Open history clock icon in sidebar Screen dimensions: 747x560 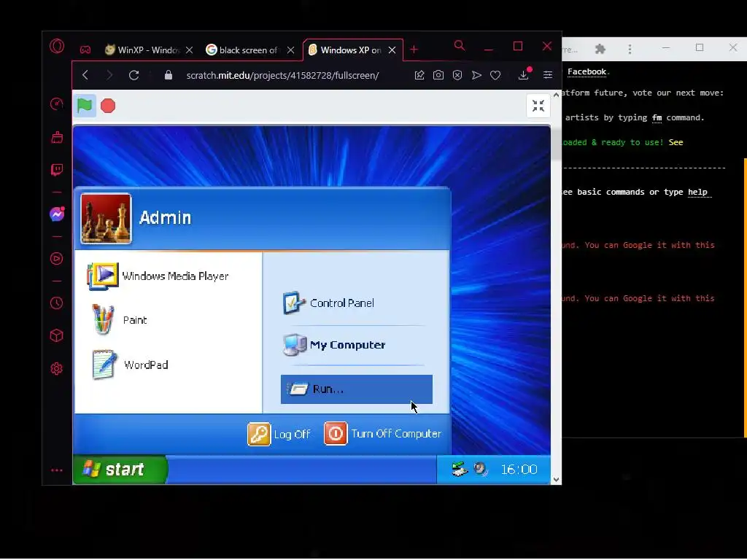pos(57,303)
